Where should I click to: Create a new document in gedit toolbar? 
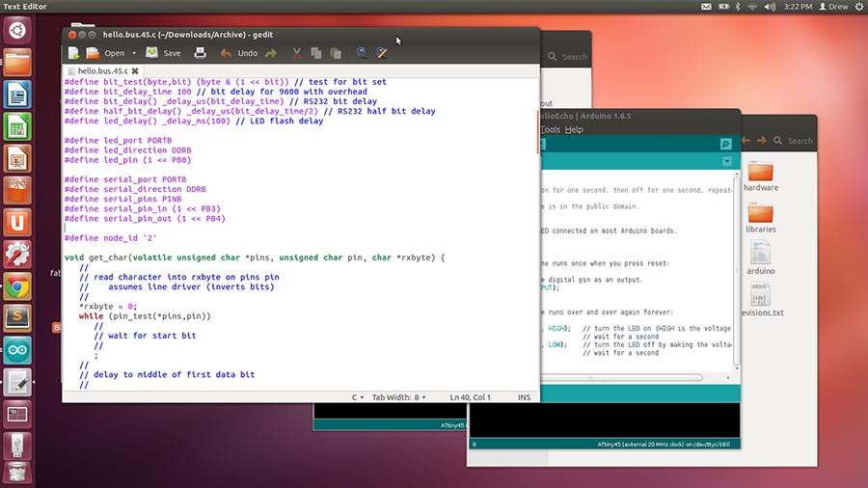click(x=73, y=53)
